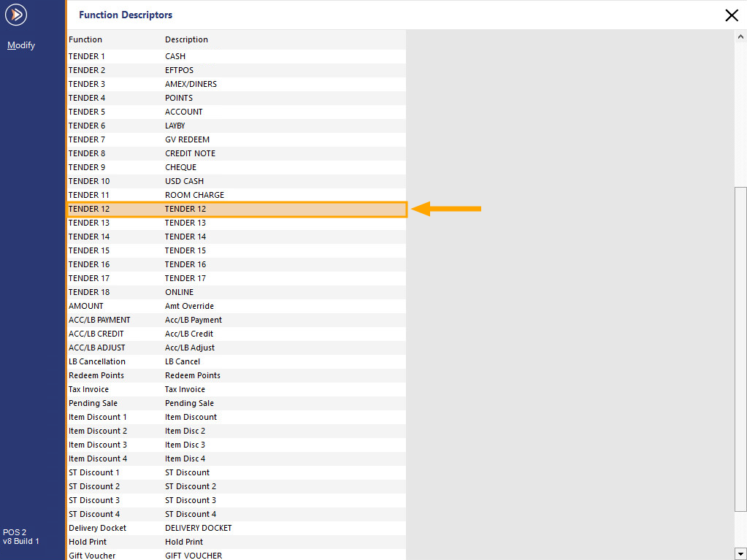Image resolution: width=747 pixels, height=560 pixels.
Task: Click Modify in the sidebar
Action: pos(21,45)
